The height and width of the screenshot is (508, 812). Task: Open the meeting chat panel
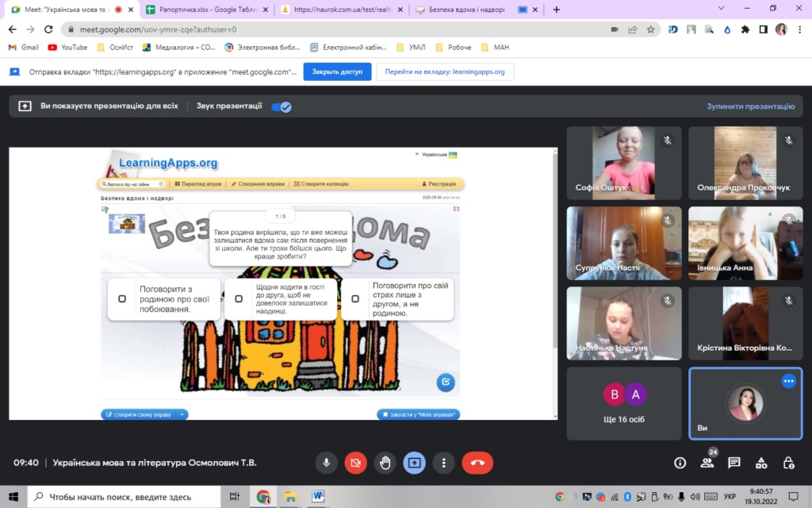[x=734, y=463]
